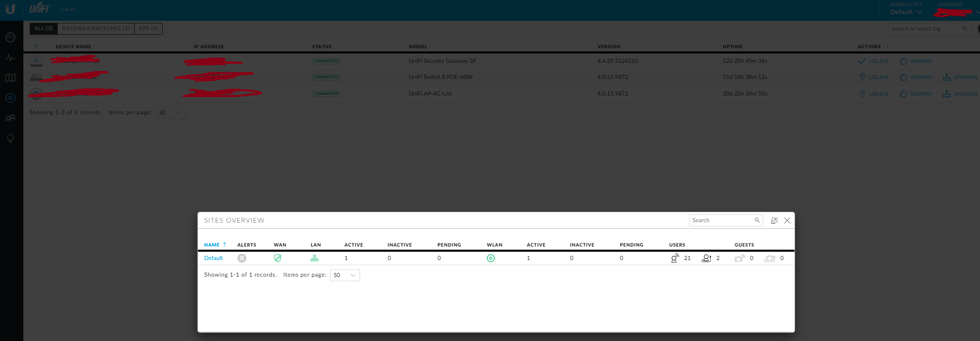Sort devices by Version column

pyautogui.click(x=608, y=47)
